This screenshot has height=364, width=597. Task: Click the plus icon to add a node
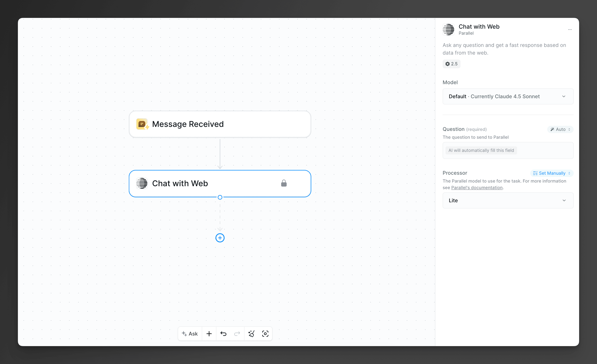coord(209,334)
